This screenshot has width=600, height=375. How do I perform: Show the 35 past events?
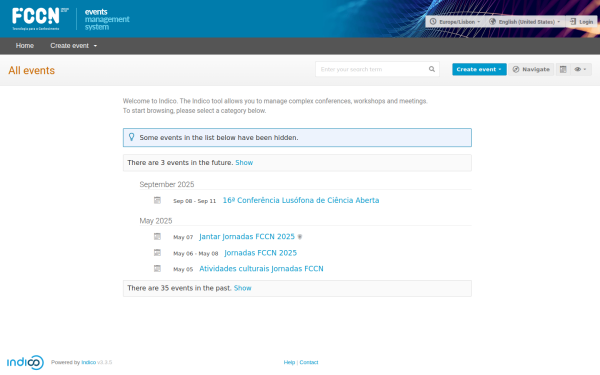pyautogui.click(x=243, y=288)
